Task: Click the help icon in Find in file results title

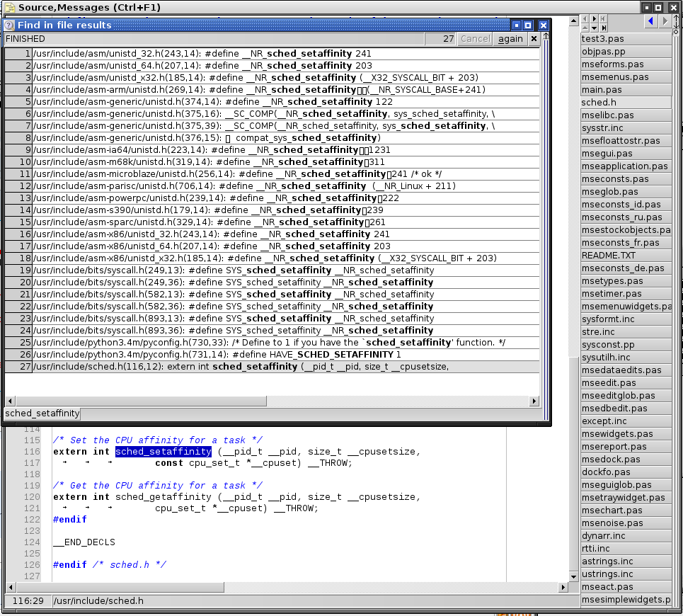Action: coord(9,25)
